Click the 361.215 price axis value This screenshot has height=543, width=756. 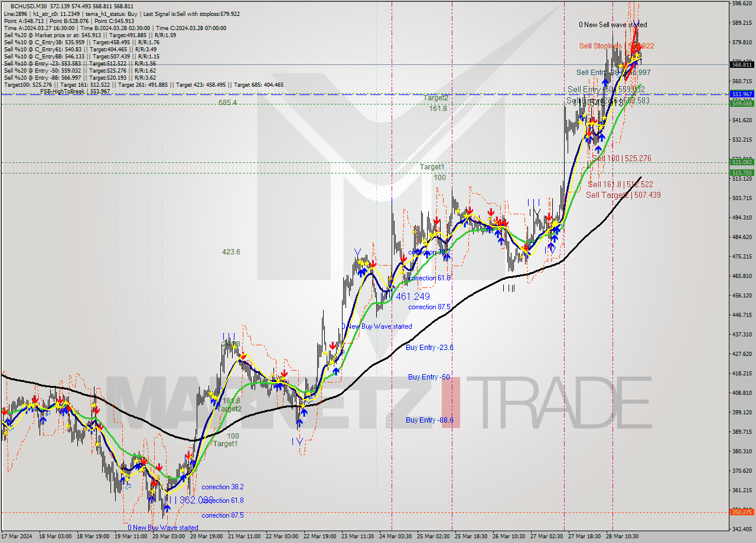742,490
